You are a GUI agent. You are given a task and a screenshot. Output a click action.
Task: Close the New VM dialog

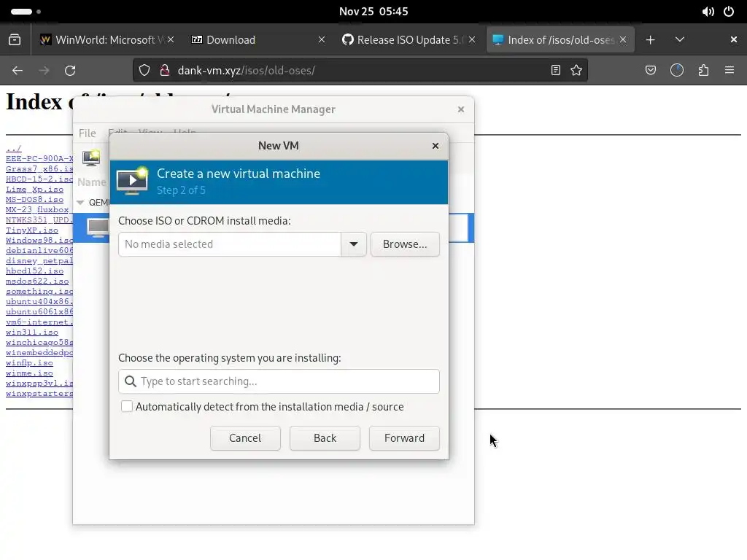pyautogui.click(x=435, y=146)
